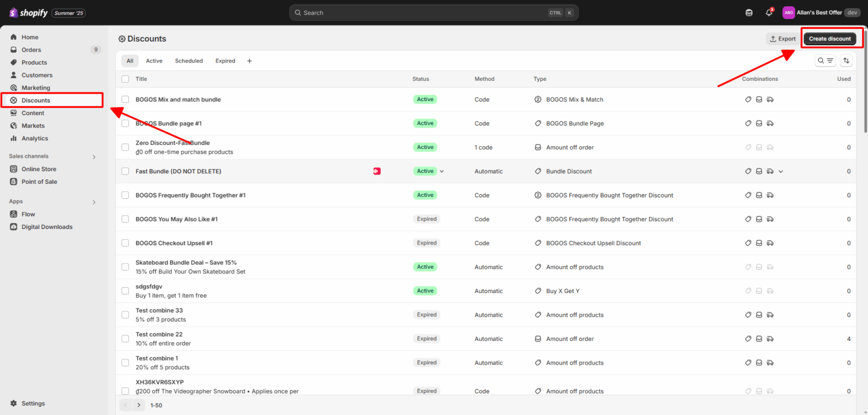868x415 pixels.
Task: Click the page vertical scrollbar
Action: tap(865, 81)
